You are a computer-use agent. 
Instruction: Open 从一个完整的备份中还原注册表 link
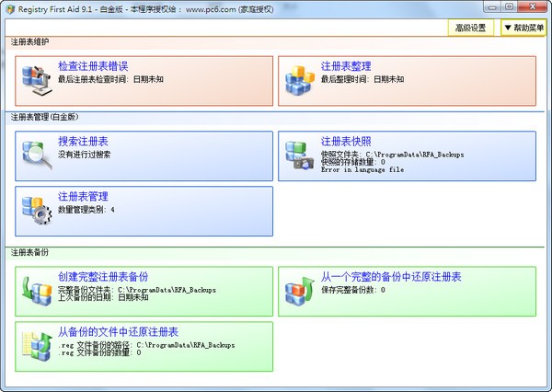tap(391, 277)
